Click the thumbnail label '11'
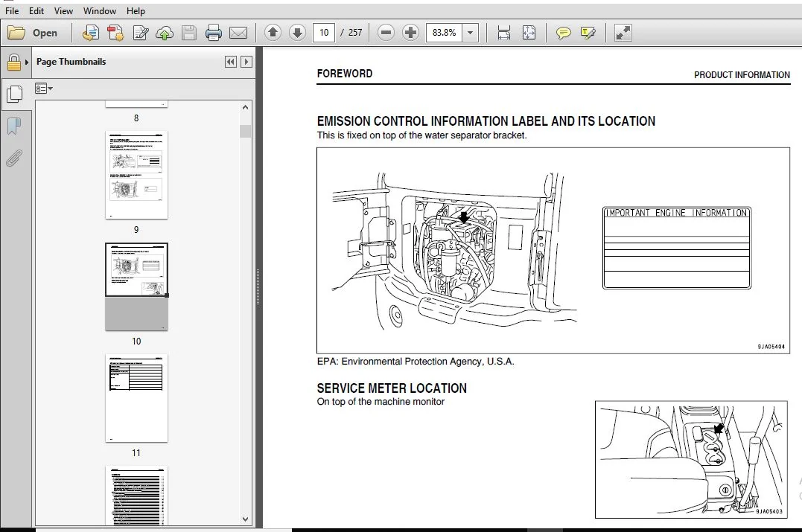 136,453
